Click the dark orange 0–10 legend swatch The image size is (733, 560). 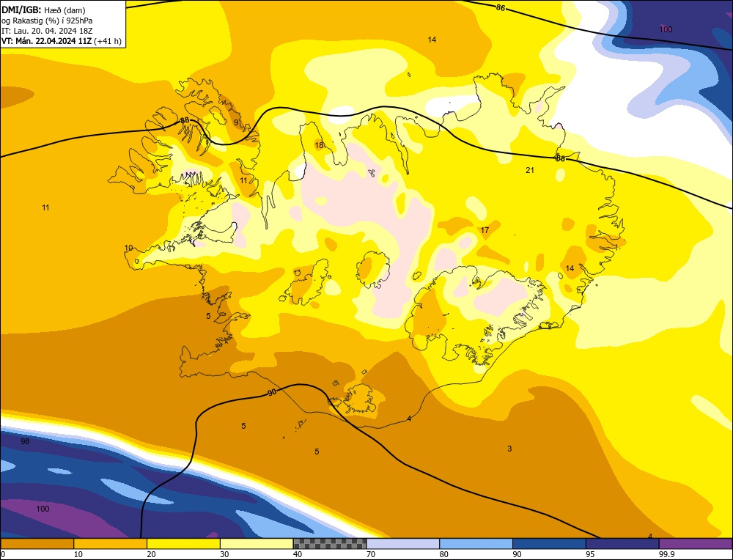click(x=37, y=544)
